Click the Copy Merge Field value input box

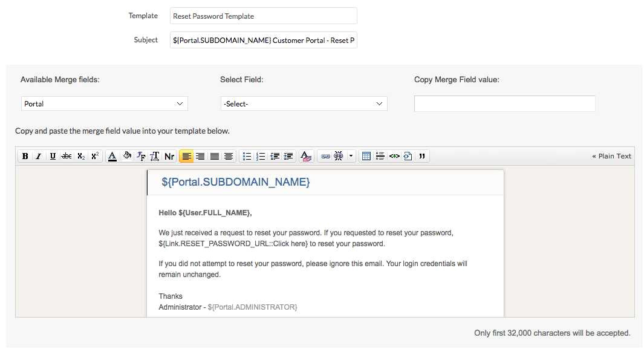coord(504,103)
